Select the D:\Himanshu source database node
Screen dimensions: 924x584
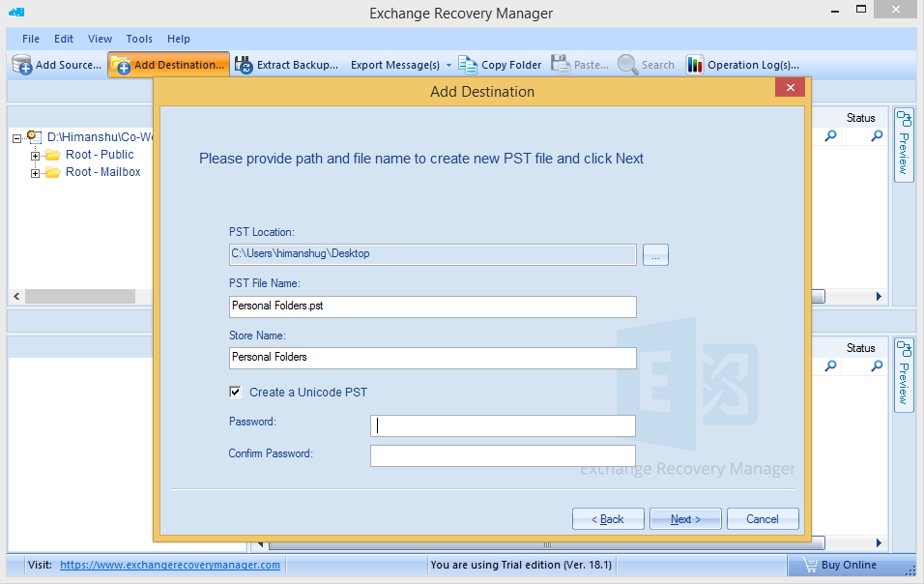(100, 137)
